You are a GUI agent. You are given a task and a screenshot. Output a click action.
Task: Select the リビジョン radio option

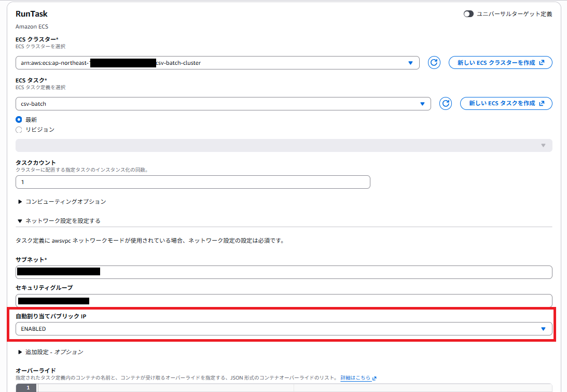(x=19, y=129)
